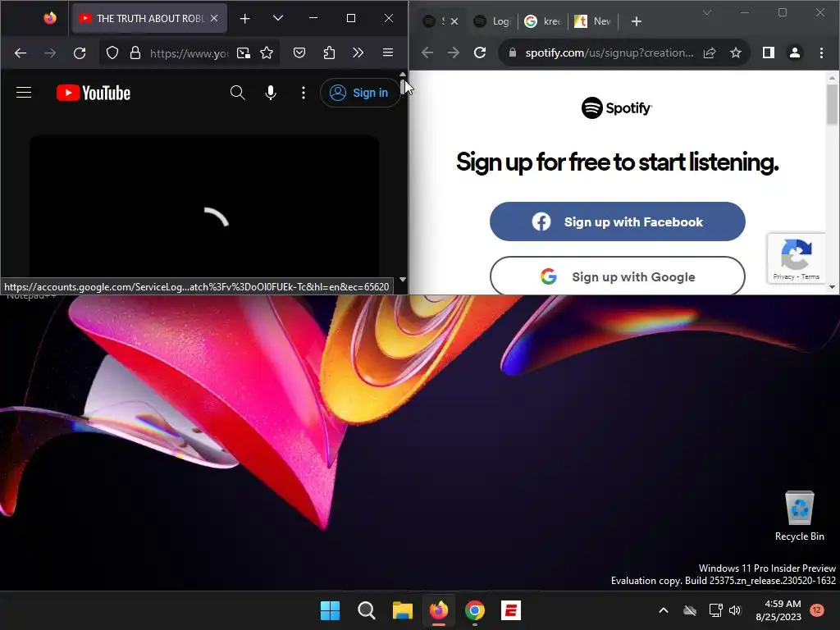Open the Firefox hamburger application menu
The height and width of the screenshot is (630, 840).
(388, 53)
